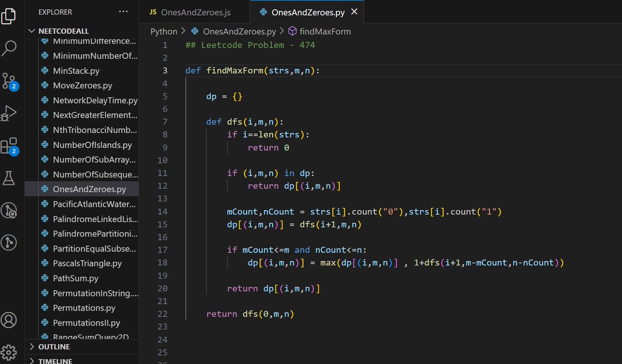Open NumberOfSubArray file
622x364 pixels.
(x=95, y=160)
